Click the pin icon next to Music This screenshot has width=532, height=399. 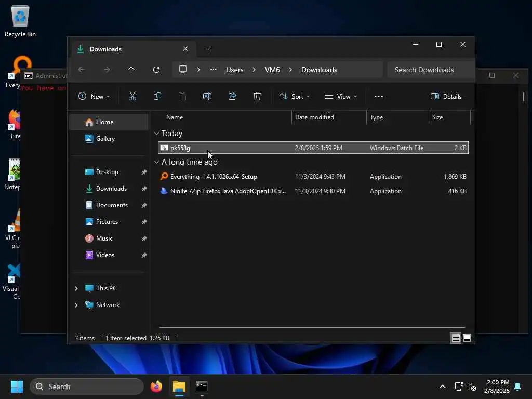pyautogui.click(x=144, y=238)
